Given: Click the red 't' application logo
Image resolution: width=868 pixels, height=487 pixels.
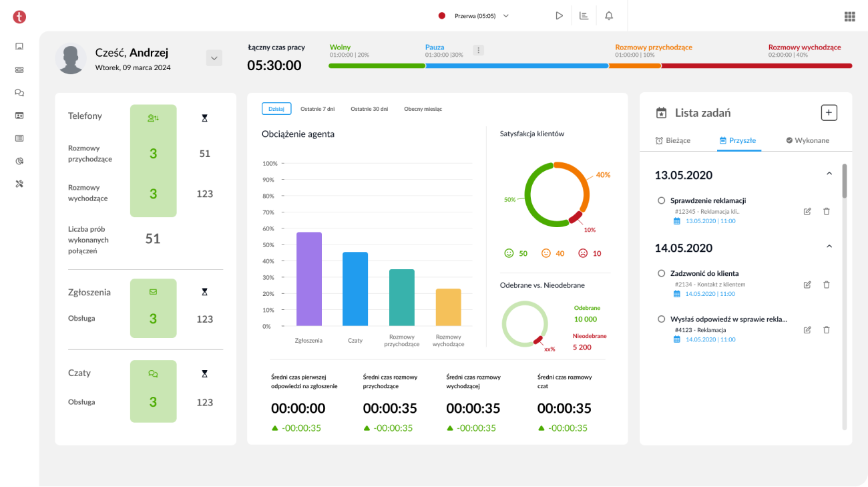Looking at the screenshot, I should 19,17.
